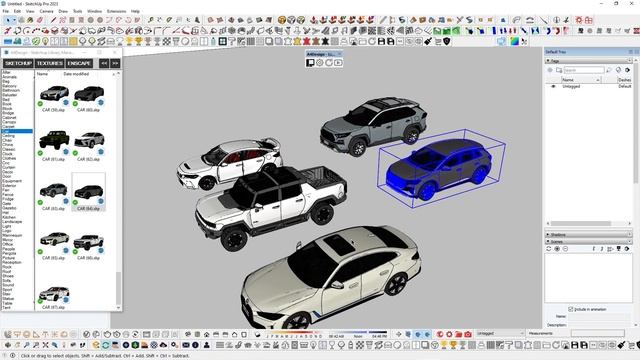Activate the Paint Bucket tool
This screenshot has height=360, width=640.
click(x=30, y=20)
